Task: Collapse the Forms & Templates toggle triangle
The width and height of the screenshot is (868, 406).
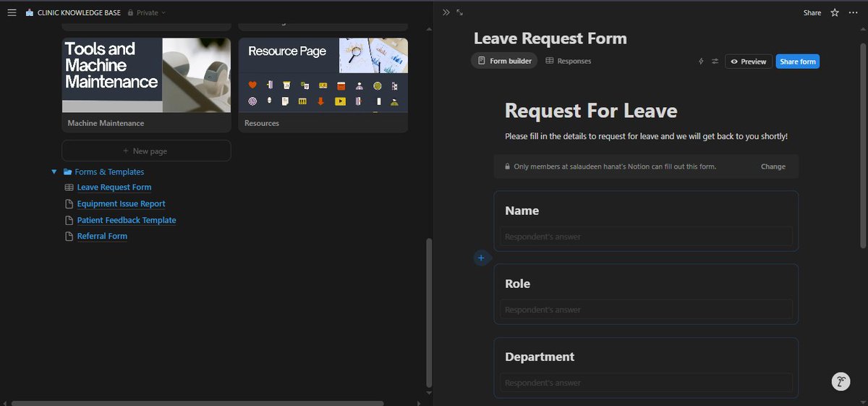Action: [x=54, y=172]
